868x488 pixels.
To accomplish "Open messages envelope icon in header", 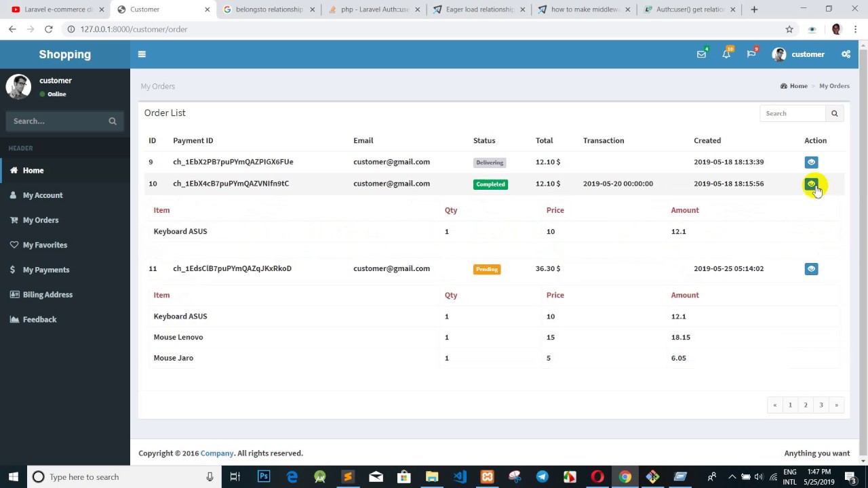I will click(701, 54).
